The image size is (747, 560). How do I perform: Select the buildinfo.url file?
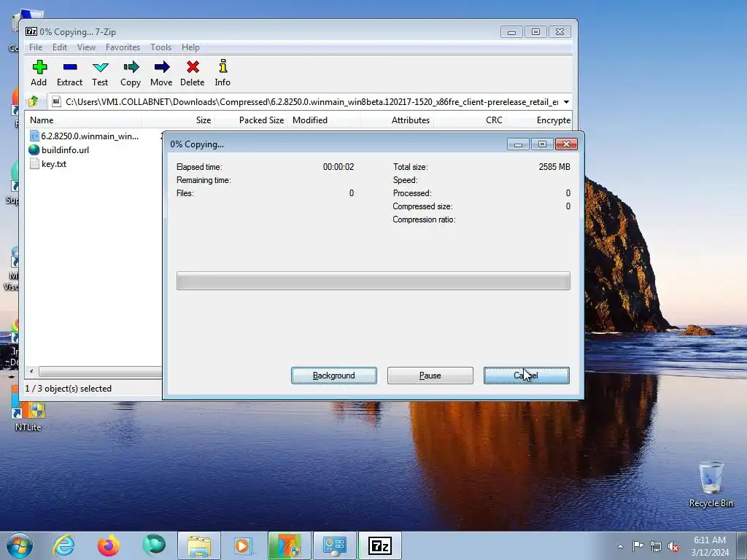59,150
